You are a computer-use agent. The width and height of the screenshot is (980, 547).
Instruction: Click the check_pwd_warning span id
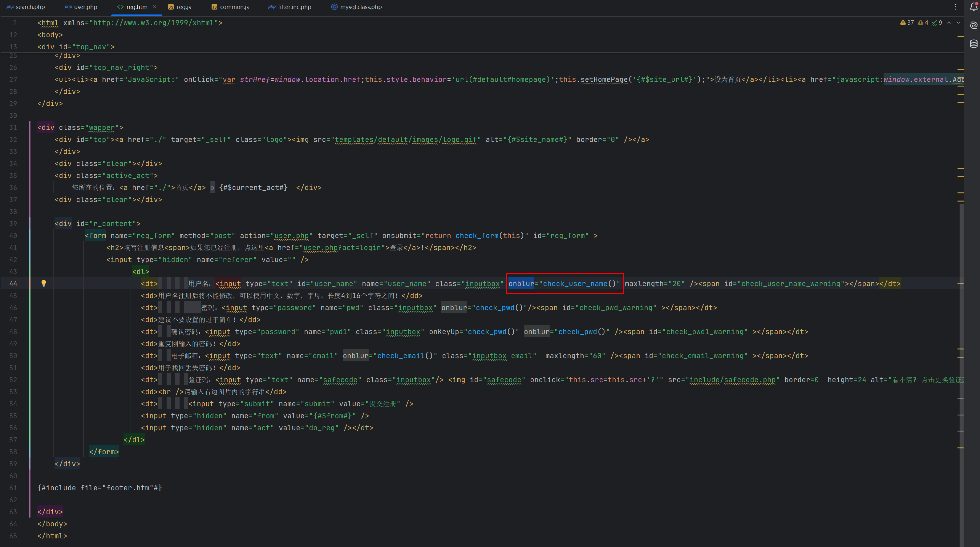click(x=616, y=308)
